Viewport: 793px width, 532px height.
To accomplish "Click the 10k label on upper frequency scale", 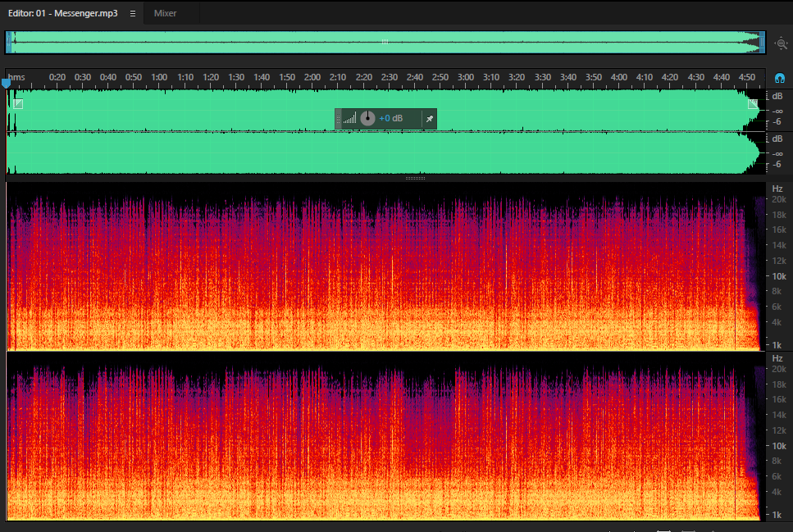I will (x=779, y=276).
